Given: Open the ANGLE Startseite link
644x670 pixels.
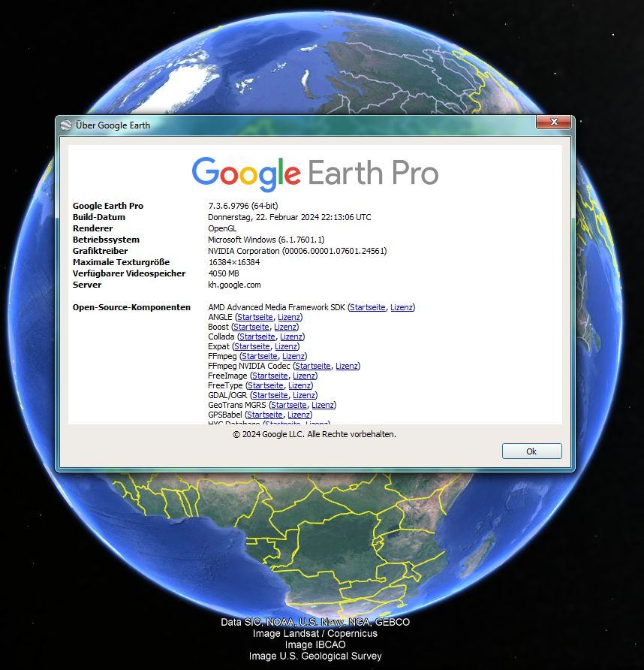Looking at the screenshot, I should [255, 317].
